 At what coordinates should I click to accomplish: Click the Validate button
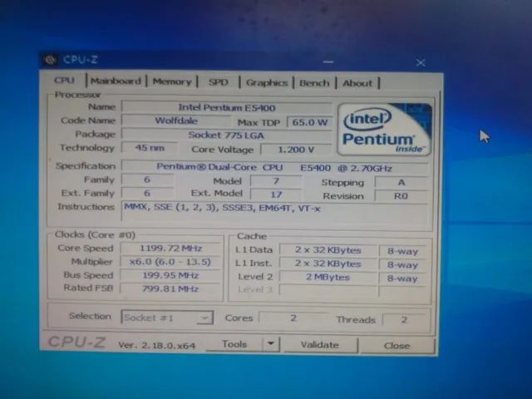(320, 345)
